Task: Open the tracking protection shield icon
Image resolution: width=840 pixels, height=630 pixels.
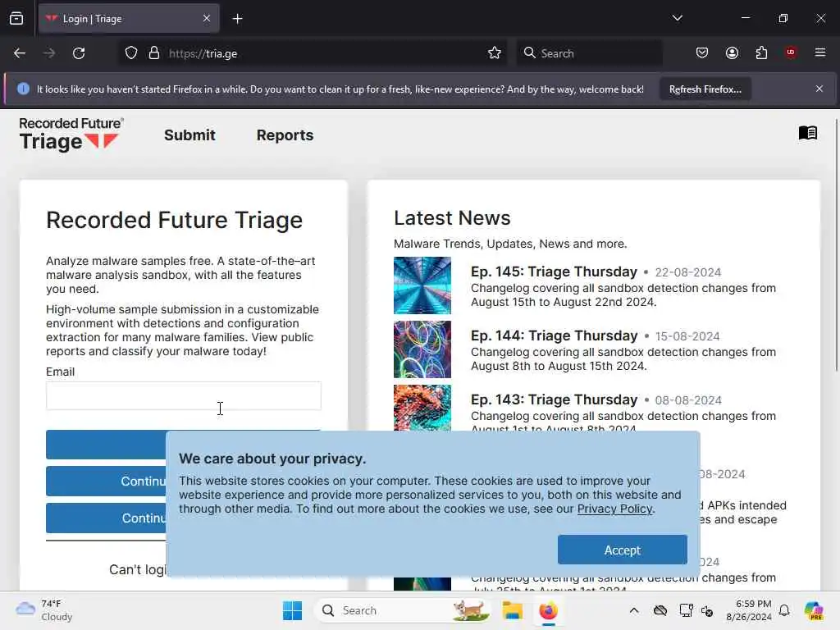Action: [x=131, y=53]
